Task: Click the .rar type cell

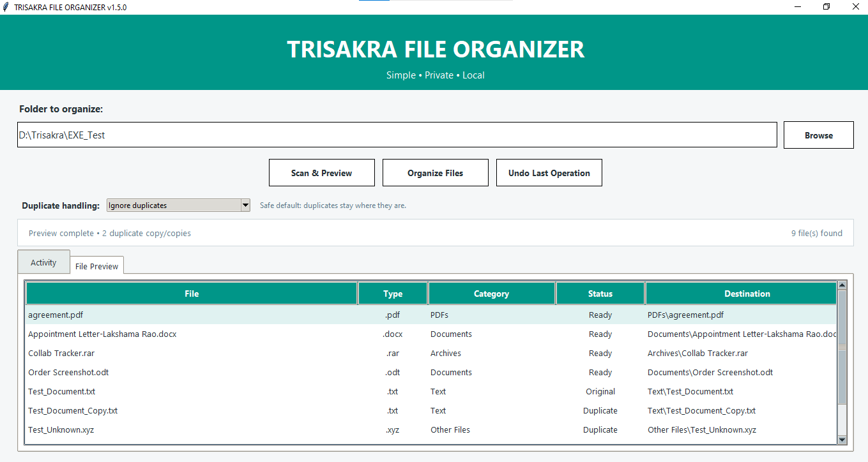Action: tap(393, 353)
